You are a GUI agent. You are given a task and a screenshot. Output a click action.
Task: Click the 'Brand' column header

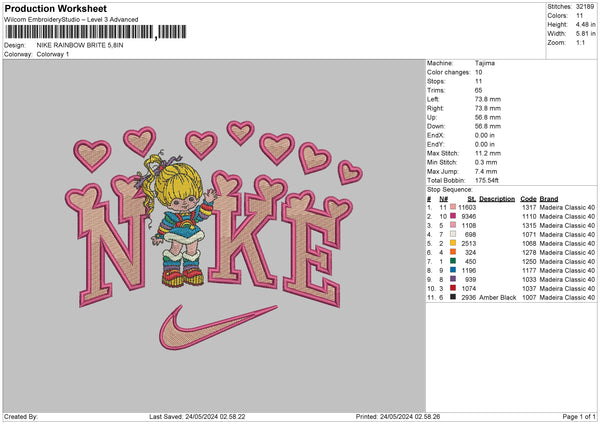tap(549, 199)
